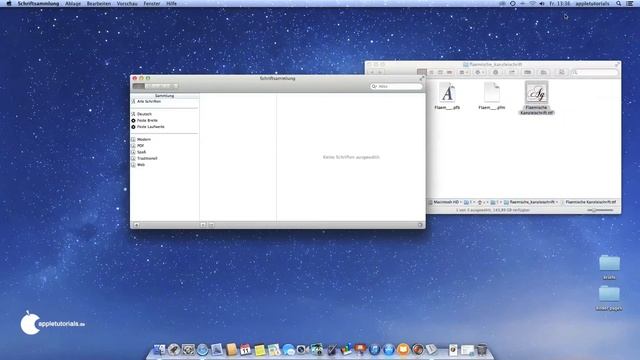Open the Bearbeiten menu

click(99, 3)
